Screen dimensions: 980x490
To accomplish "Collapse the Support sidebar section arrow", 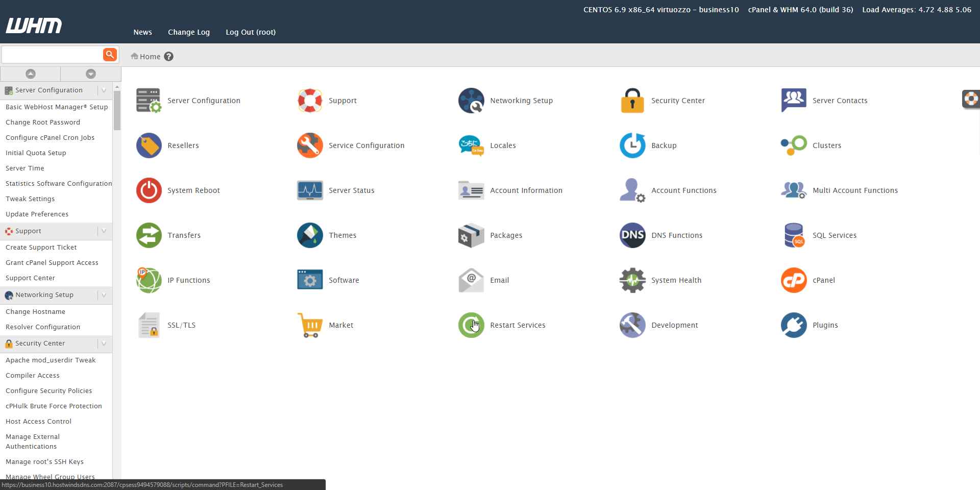I will point(104,231).
